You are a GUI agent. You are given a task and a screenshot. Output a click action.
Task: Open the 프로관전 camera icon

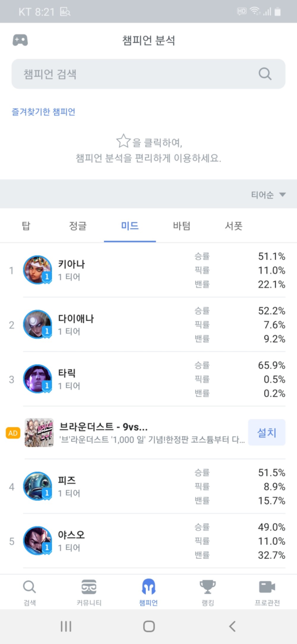tap(267, 587)
